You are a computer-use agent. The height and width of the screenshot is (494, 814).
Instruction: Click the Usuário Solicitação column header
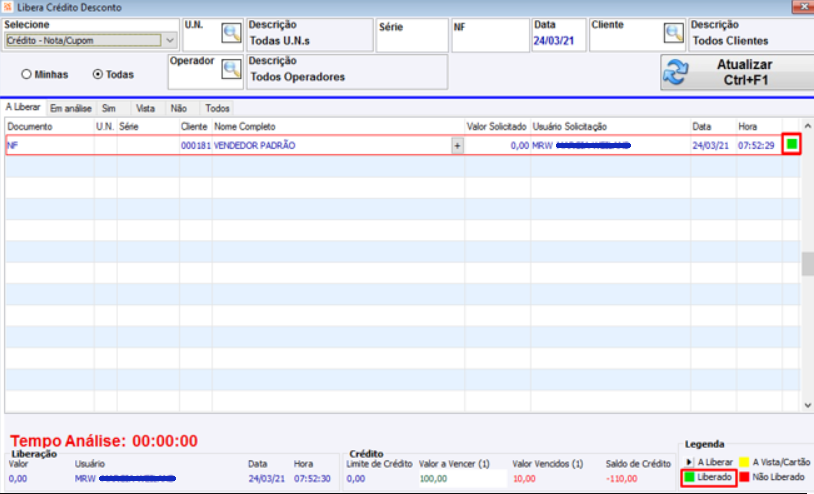click(610, 127)
